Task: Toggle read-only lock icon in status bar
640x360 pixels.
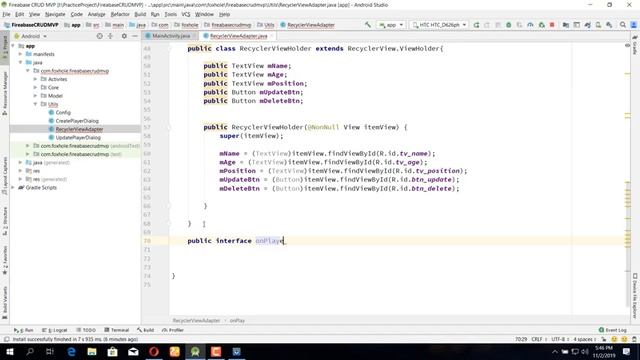Action: click(x=604, y=339)
